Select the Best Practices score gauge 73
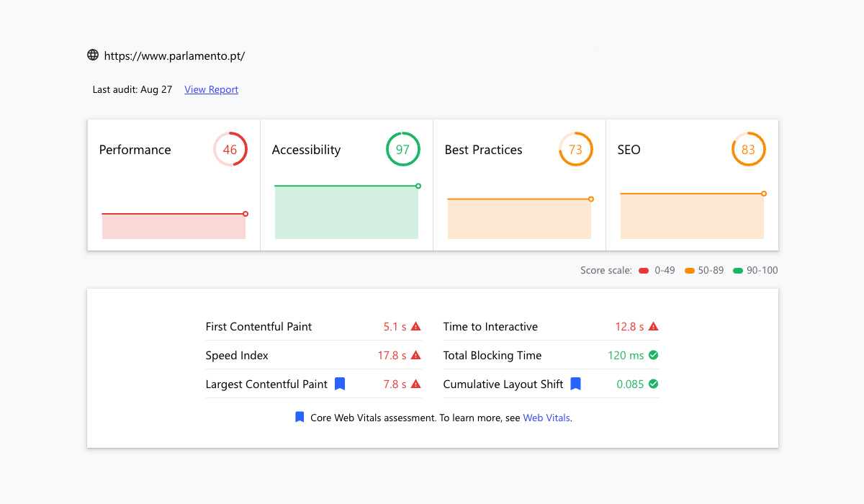864x504 pixels. pyautogui.click(x=575, y=150)
